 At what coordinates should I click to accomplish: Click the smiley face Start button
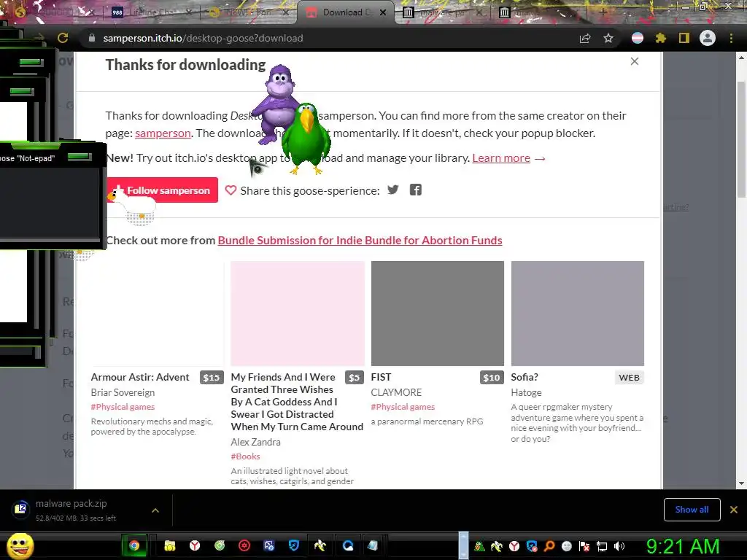20,545
